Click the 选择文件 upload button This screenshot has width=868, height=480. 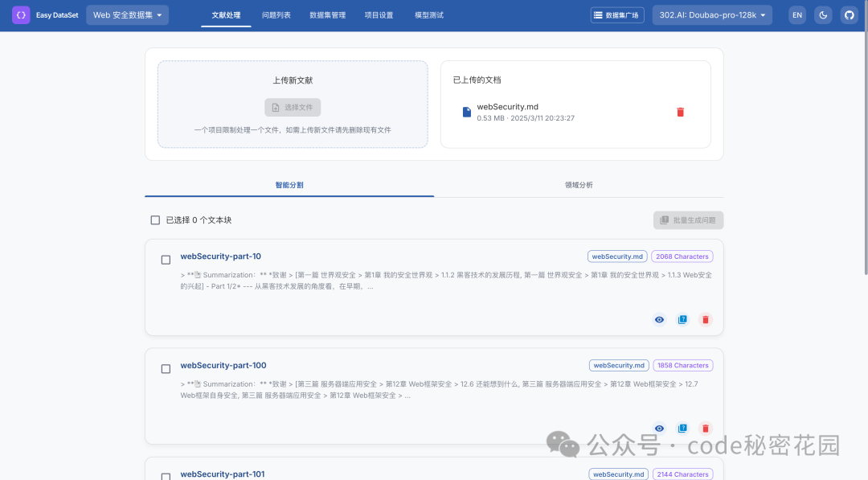click(x=293, y=108)
